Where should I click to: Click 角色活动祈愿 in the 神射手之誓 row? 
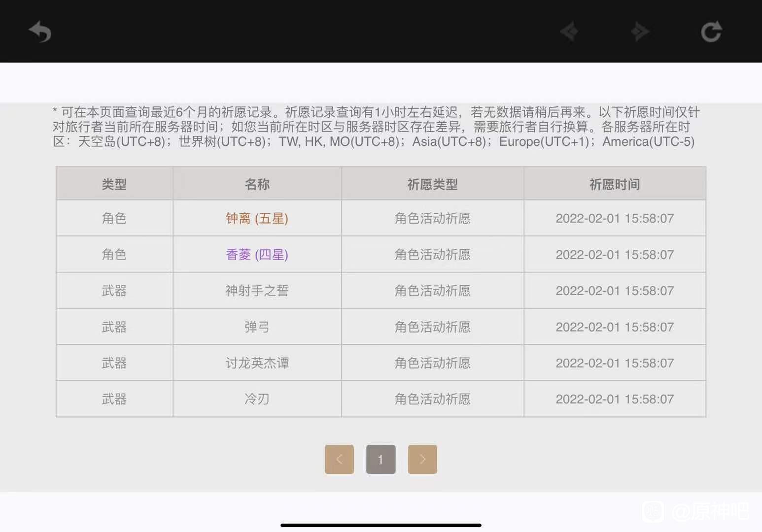(x=432, y=291)
